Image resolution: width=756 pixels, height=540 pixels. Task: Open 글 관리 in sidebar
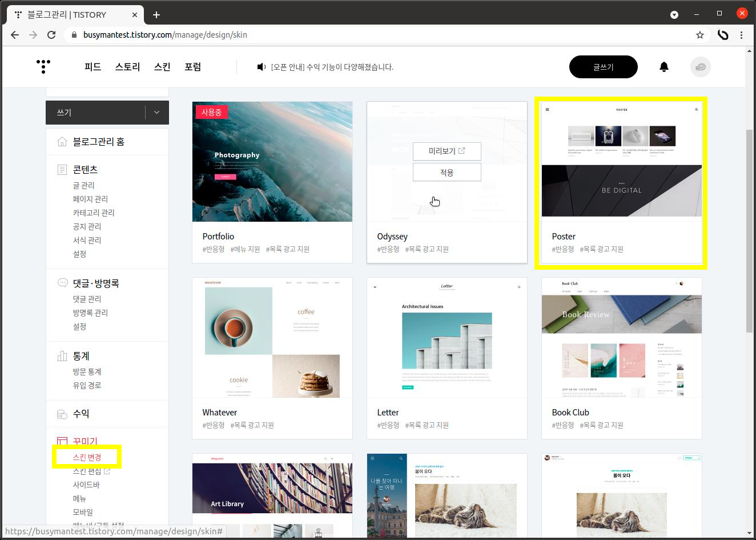(83, 185)
